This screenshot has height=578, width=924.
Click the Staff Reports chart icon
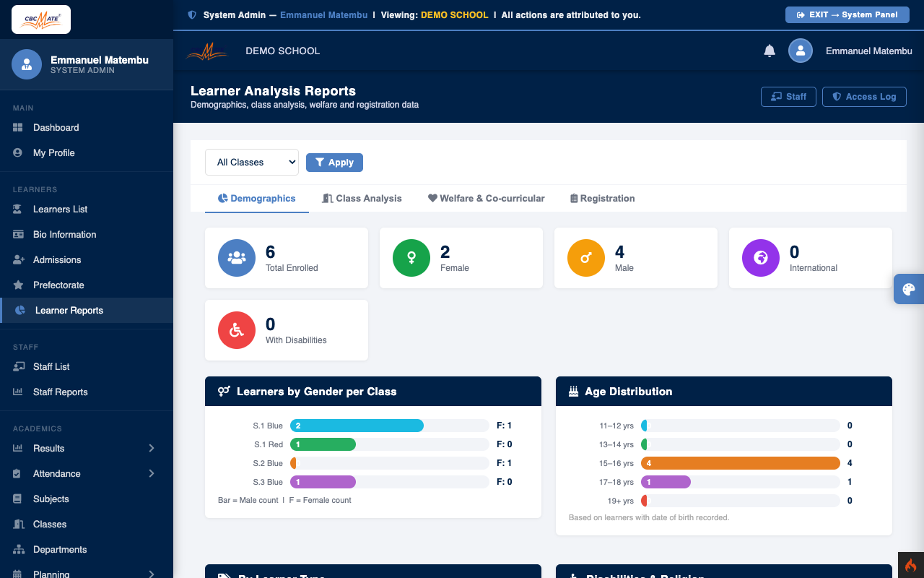[x=18, y=392]
